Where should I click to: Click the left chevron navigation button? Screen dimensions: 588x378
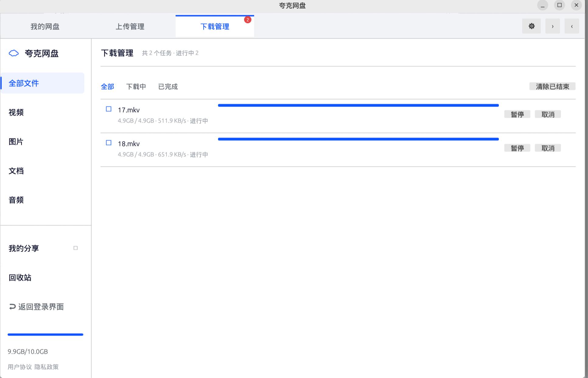[572, 26]
